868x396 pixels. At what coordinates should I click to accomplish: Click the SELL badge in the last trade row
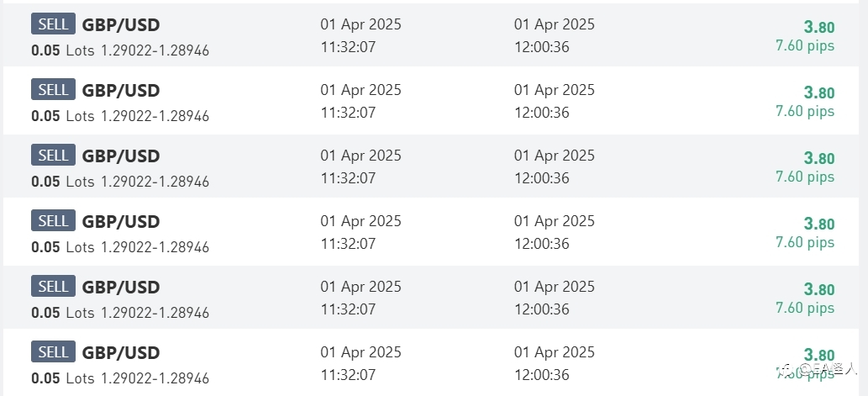[53, 351]
